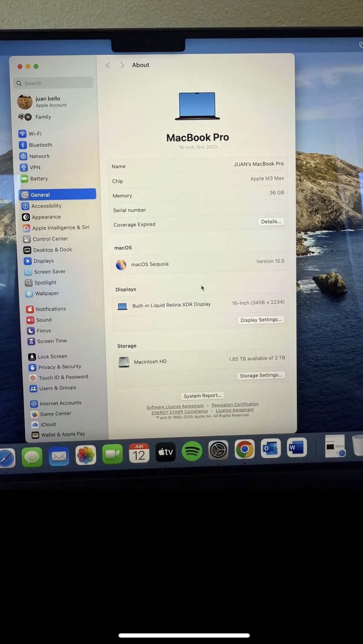Screen dimensions: 363x644
Task: Click System Report... button
Action: click(202, 396)
